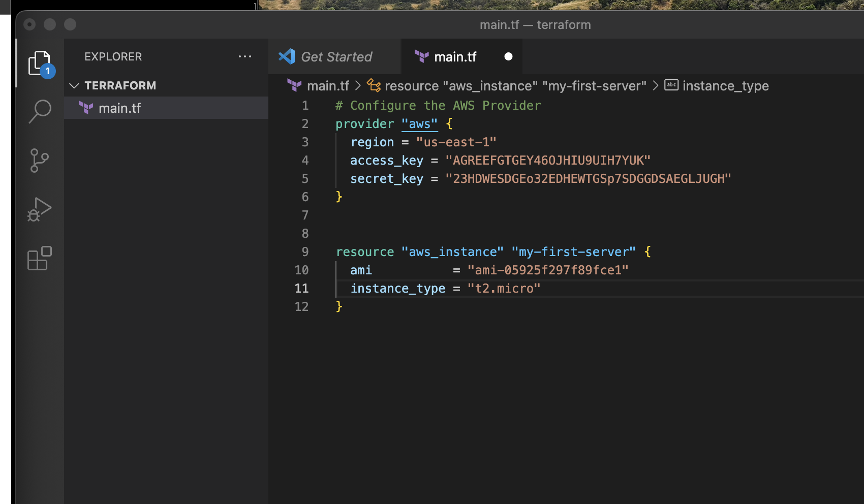The width and height of the screenshot is (864, 504).
Task: Launch the Run and Debug view
Action: click(x=40, y=209)
